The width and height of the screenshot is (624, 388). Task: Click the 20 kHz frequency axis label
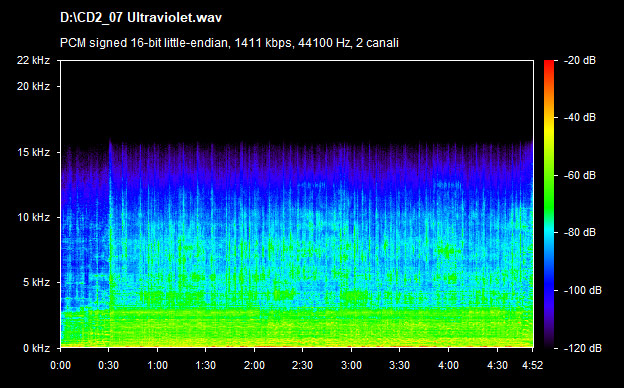(x=33, y=86)
